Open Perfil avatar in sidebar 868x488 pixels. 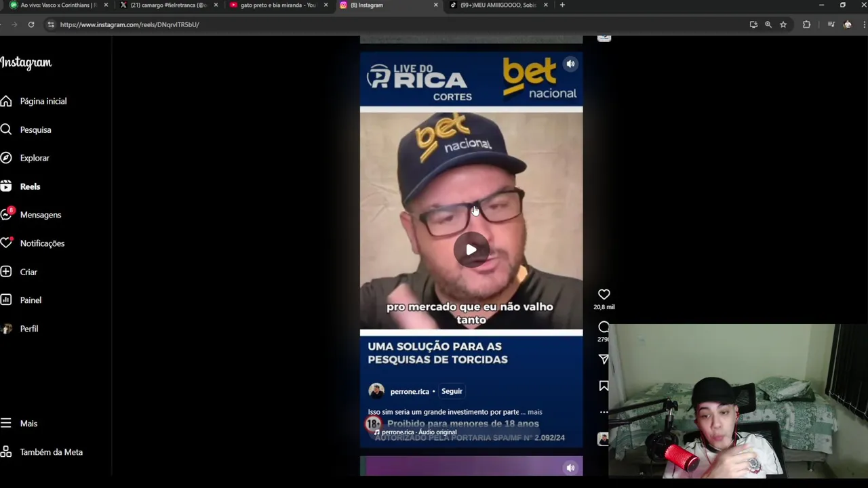[7, 329]
